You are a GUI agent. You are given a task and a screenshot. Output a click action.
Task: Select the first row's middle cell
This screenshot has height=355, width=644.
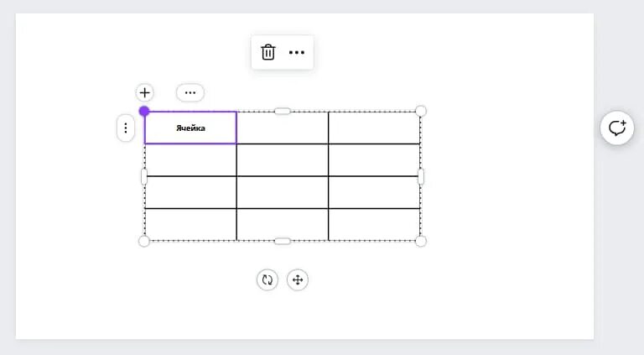(x=283, y=128)
